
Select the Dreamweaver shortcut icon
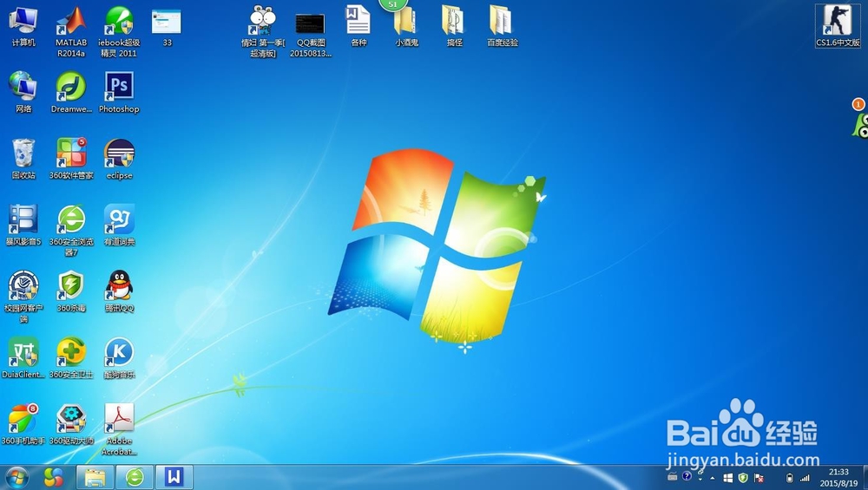pos(71,92)
